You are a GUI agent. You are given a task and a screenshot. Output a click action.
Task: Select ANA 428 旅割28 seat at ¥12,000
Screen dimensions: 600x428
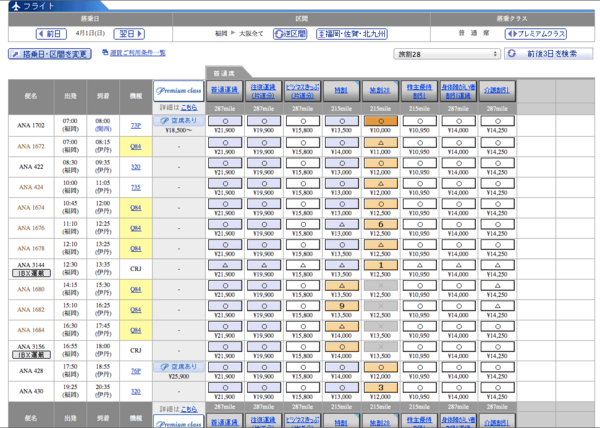pyautogui.click(x=380, y=367)
